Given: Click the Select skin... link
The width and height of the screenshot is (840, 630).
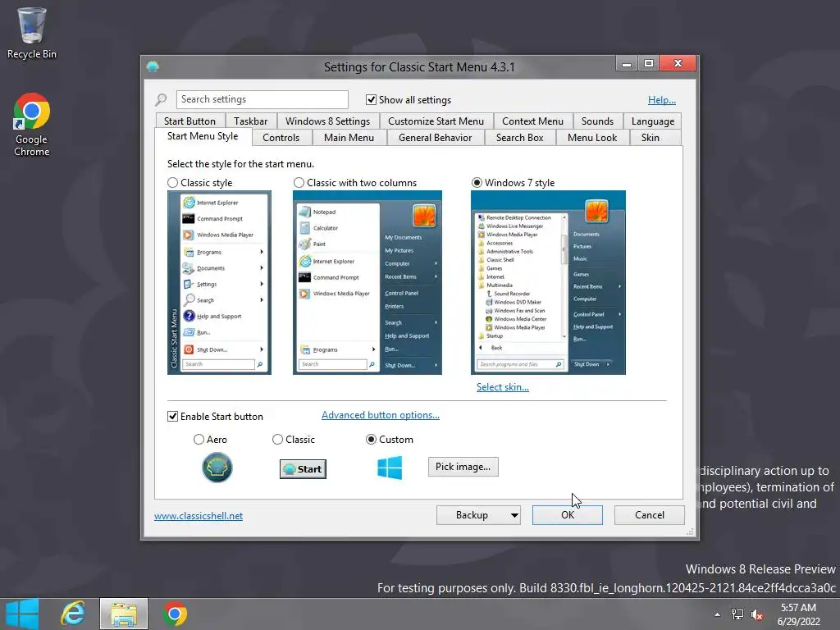Looking at the screenshot, I should 503,387.
